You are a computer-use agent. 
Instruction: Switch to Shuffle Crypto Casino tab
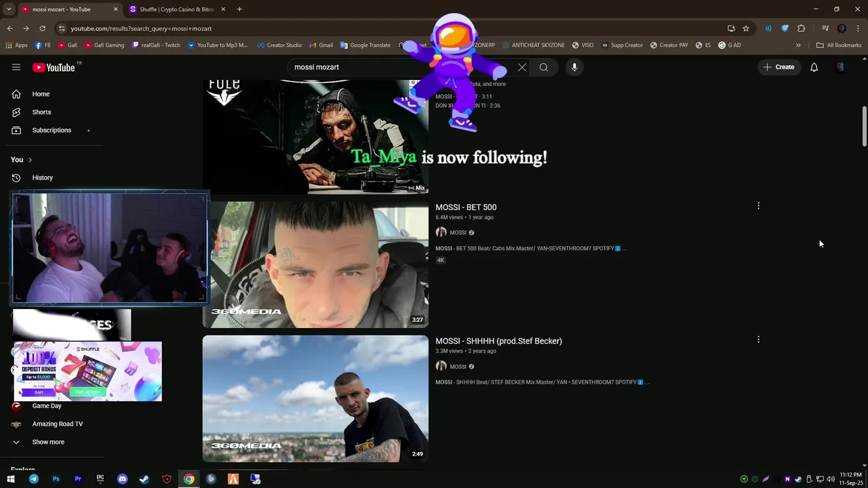coord(177,9)
